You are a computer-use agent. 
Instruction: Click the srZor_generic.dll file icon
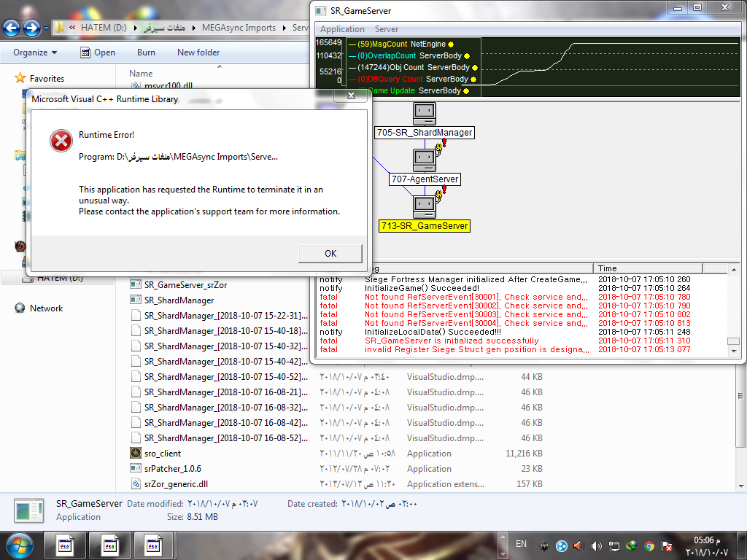click(136, 484)
